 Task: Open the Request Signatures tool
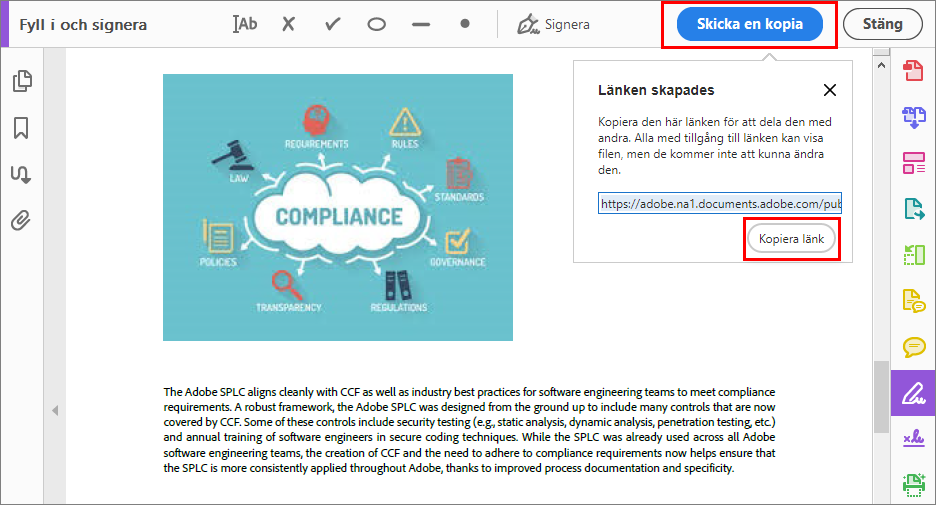(913, 439)
